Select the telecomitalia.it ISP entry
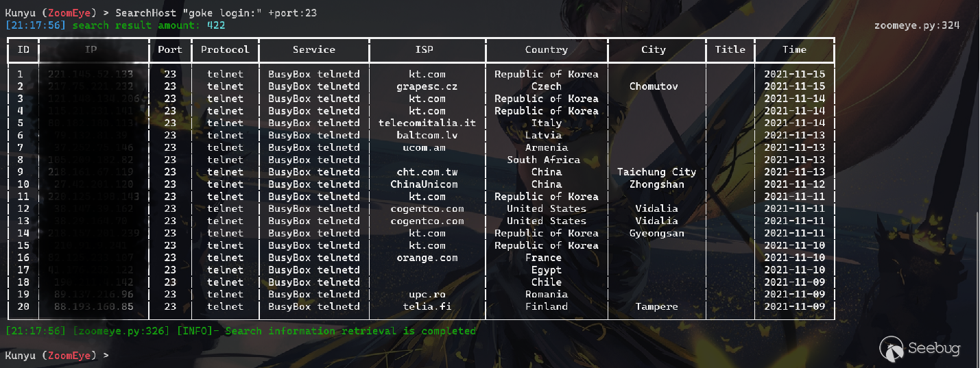980x368 pixels. tap(427, 123)
